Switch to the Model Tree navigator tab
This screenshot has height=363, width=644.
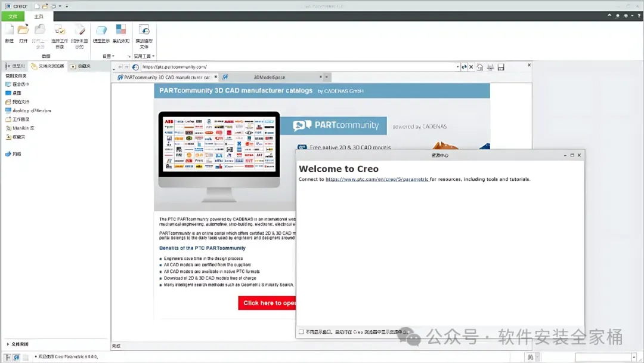(15, 66)
